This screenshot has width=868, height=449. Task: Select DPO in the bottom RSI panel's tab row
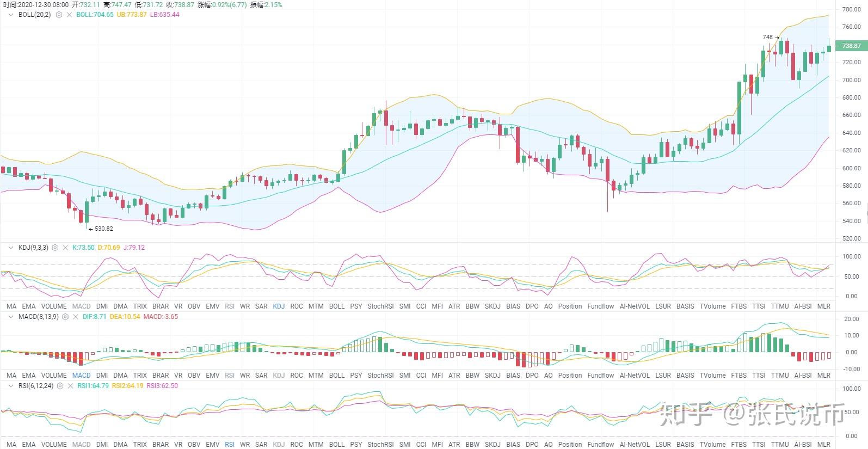click(x=532, y=445)
